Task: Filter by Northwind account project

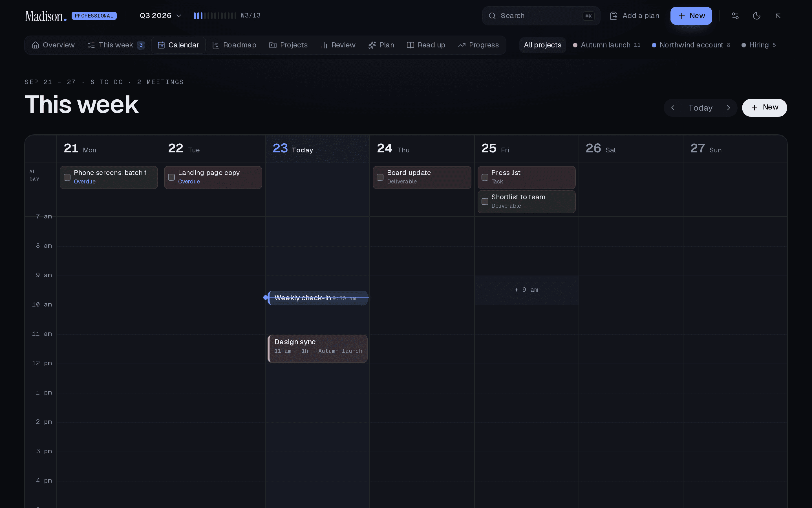Action: pos(691,45)
